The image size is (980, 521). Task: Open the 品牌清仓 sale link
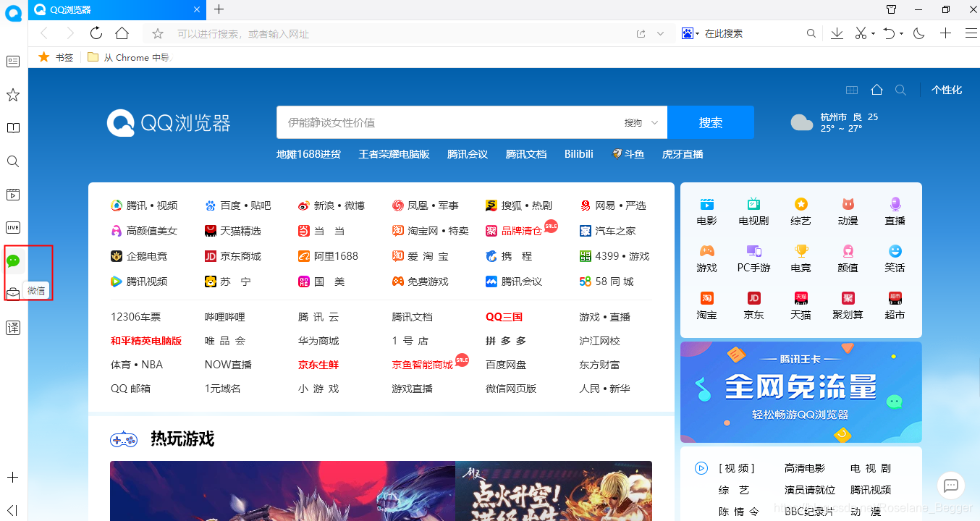pyautogui.click(x=514, y=231)
